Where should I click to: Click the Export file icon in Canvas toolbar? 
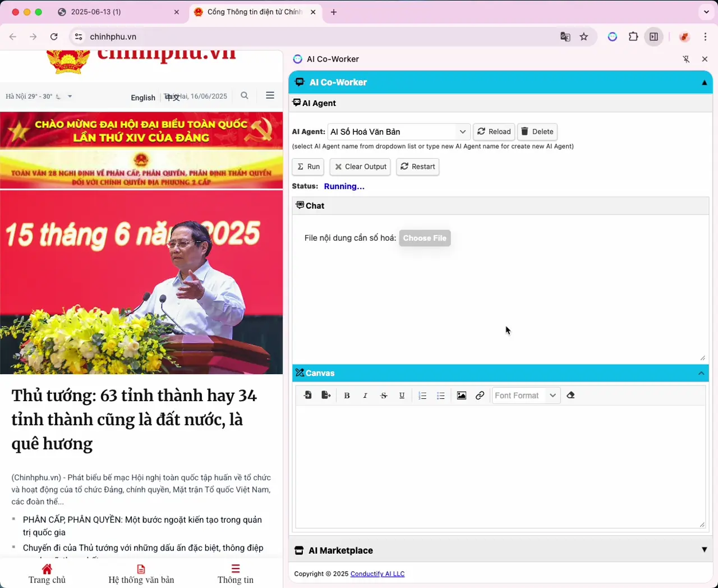tap(326, 396)
